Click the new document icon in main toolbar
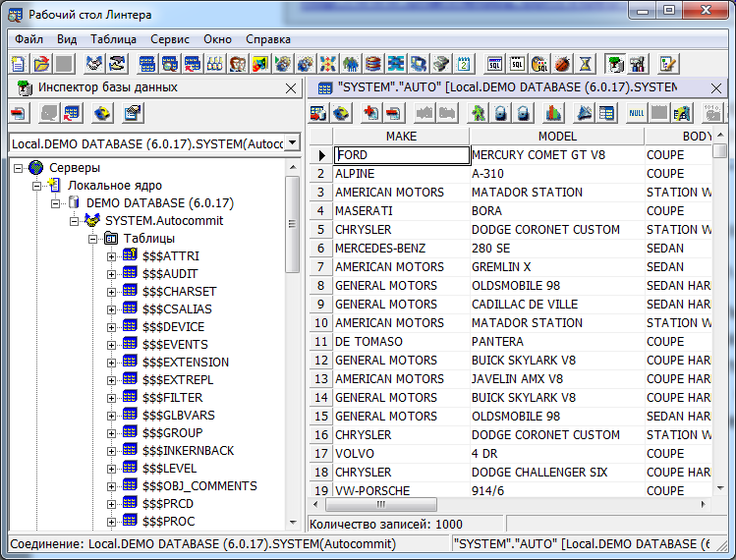Screen dimensions: 736x560 pos(19,64)
